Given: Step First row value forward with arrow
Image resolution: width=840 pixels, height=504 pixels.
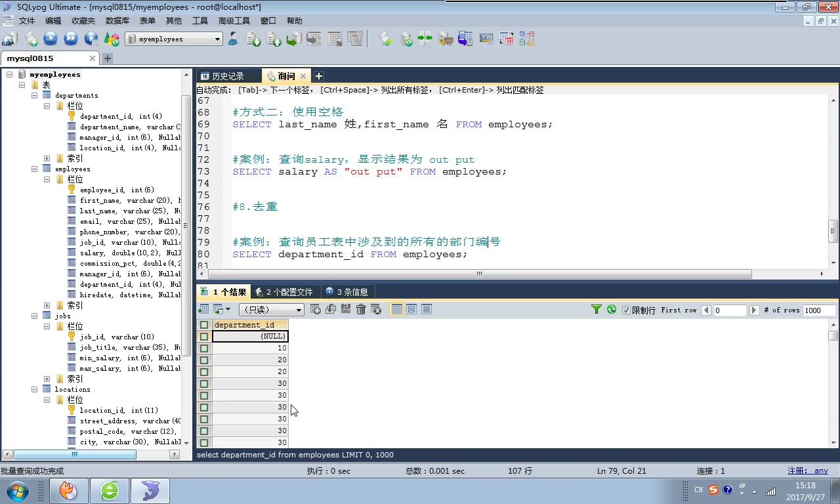Looking at the screenshot, I should click(754, 310).
